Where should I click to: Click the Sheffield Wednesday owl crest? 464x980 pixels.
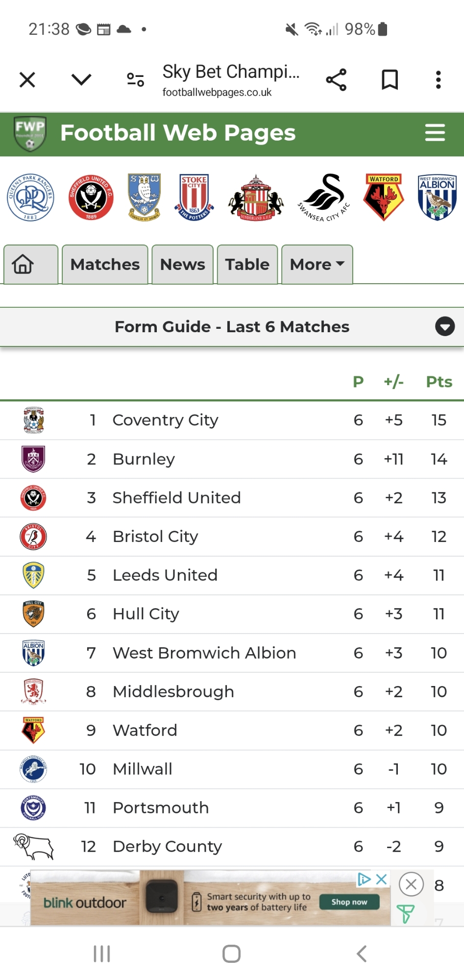144,197
